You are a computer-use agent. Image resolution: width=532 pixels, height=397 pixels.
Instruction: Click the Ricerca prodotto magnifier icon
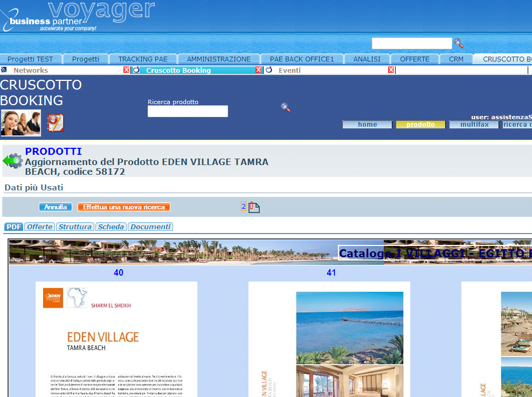286,107
